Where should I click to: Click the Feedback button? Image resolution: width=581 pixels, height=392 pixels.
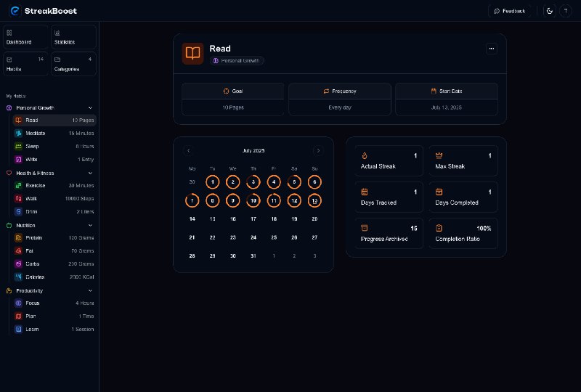point(510,11)
